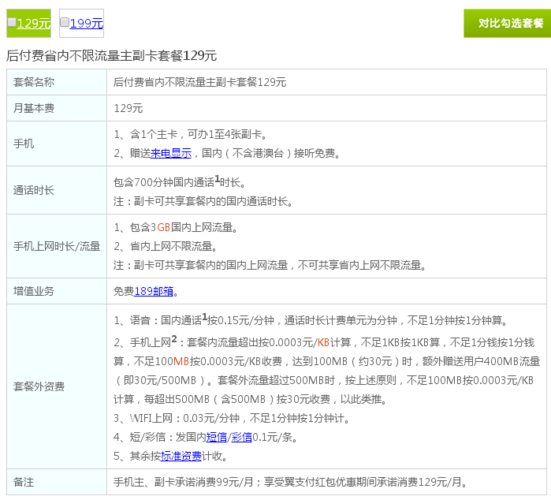Open the 标准资费 link
Viewport: 551px width, 500px height.
[x=181, y=456]
